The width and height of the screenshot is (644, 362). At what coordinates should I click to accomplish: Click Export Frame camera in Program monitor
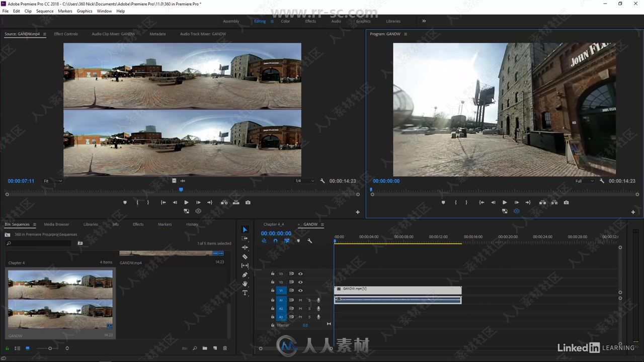pyautogui.click(x=567, y=203)
